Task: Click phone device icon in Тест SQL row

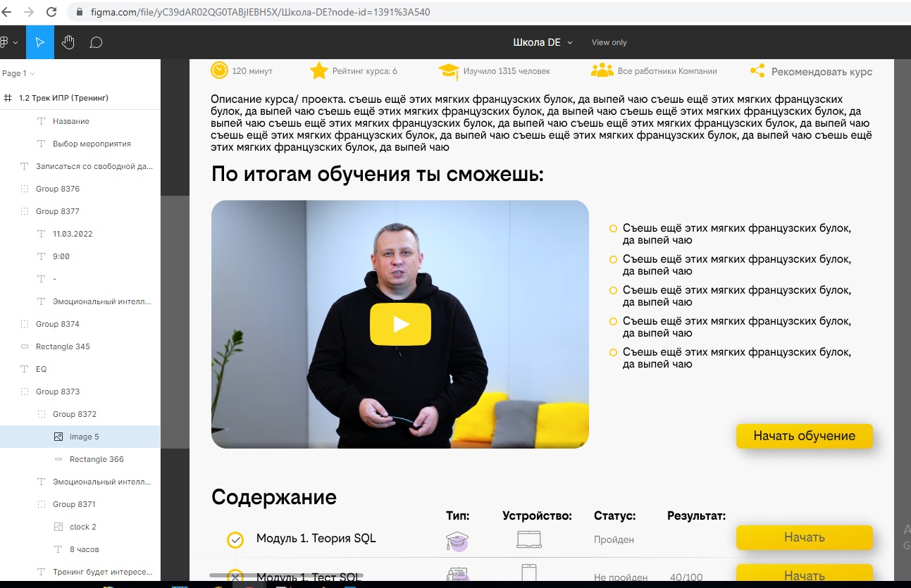Action: point(529,573)
